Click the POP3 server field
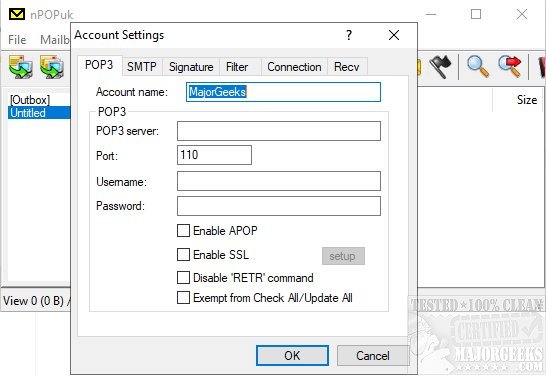This screenshot has height=377, width=546. [279, 131]
